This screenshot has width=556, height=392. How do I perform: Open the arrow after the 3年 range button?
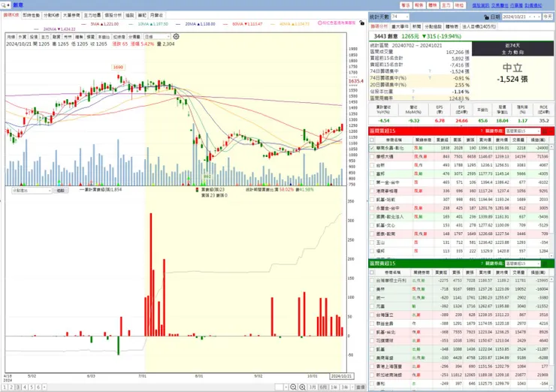click(x=353, y=387)
